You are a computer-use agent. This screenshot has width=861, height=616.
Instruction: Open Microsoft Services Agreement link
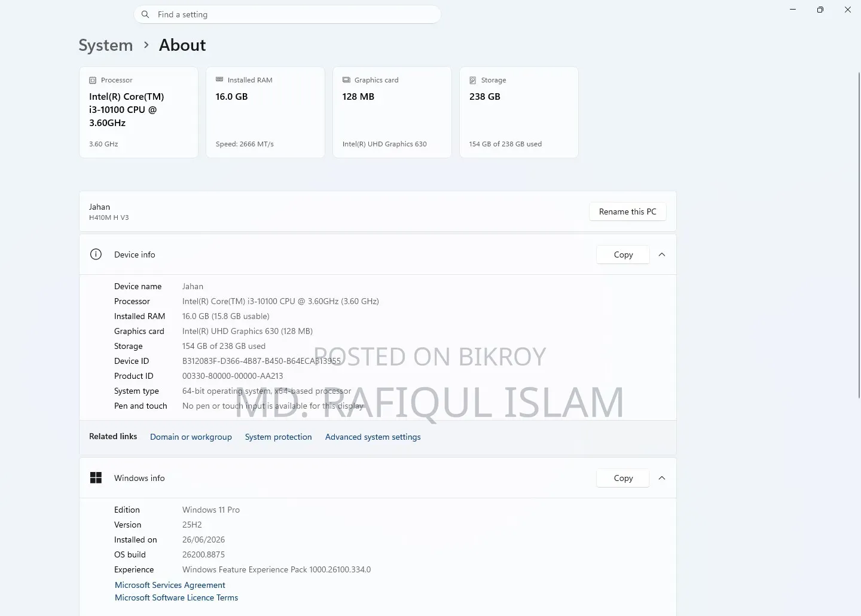click(x=170, y=585)
